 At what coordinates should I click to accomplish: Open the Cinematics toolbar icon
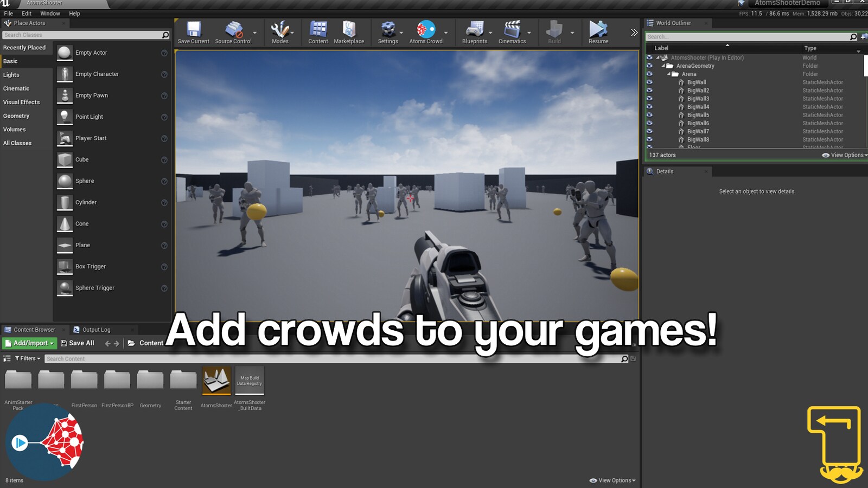(512, 30)
